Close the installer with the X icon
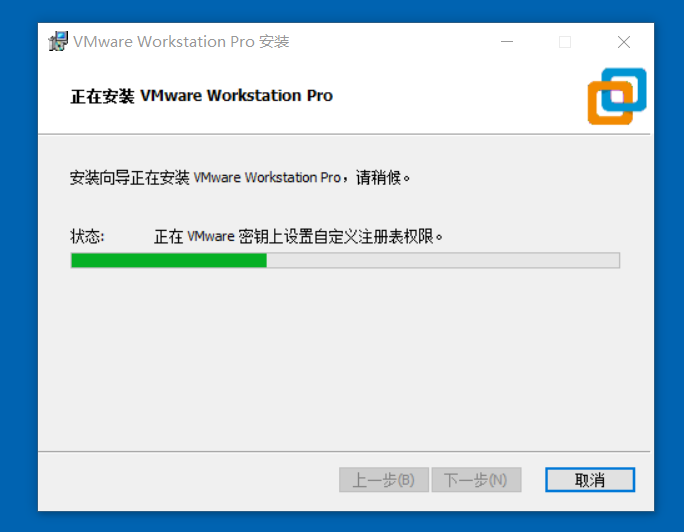 pos(624,42)
